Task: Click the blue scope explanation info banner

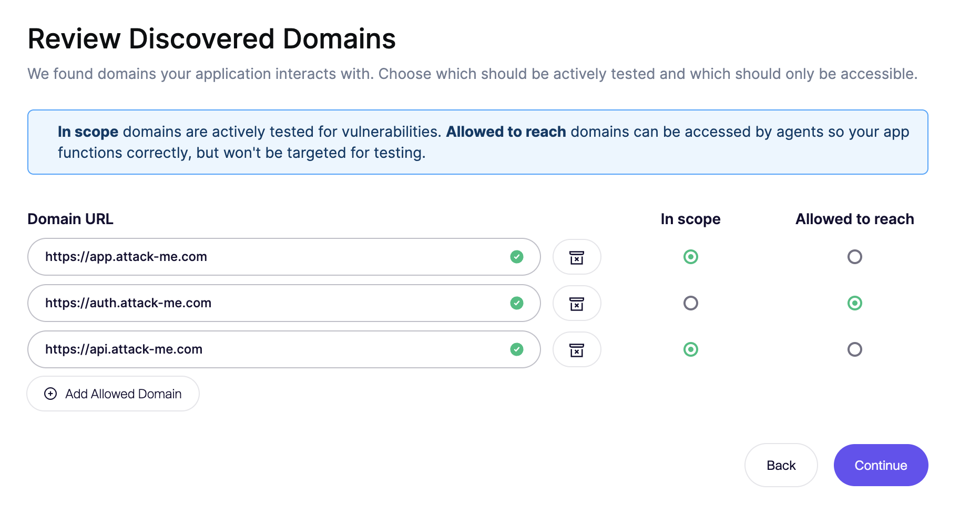Action: [477, 142]
